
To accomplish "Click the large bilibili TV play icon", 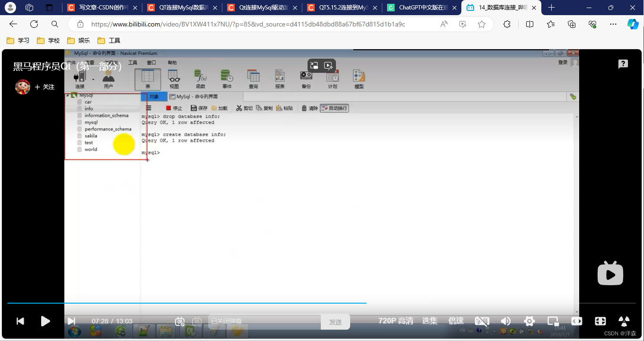I will pos(610,273).
